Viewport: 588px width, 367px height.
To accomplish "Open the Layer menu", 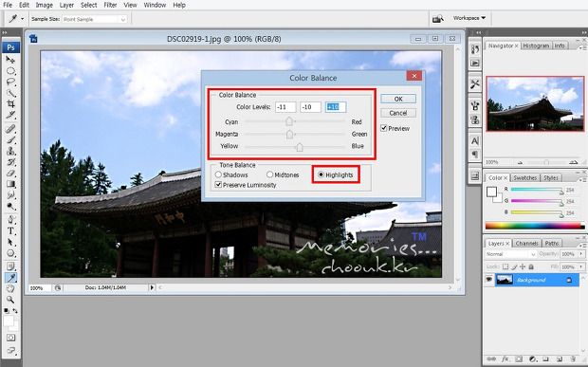I will click(x=66, y=5).
